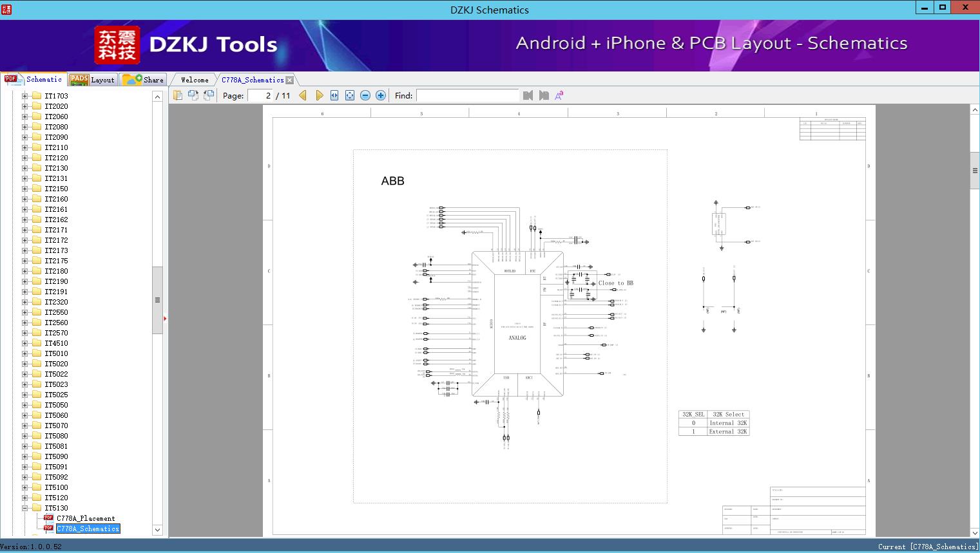
Task: Expand the IT2162 folder
Action: tap(24, 220)
